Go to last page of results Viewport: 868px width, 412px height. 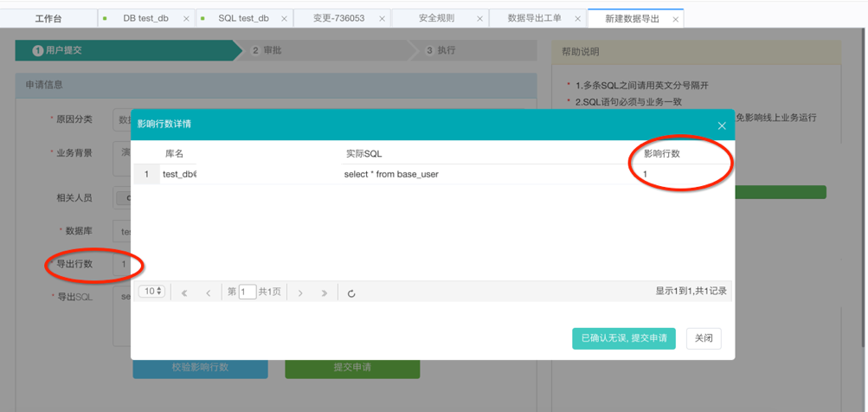coord(325,293)
